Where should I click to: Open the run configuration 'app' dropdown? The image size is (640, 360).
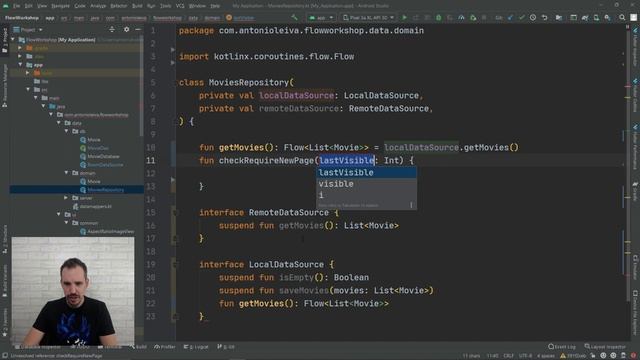[321, 18]
